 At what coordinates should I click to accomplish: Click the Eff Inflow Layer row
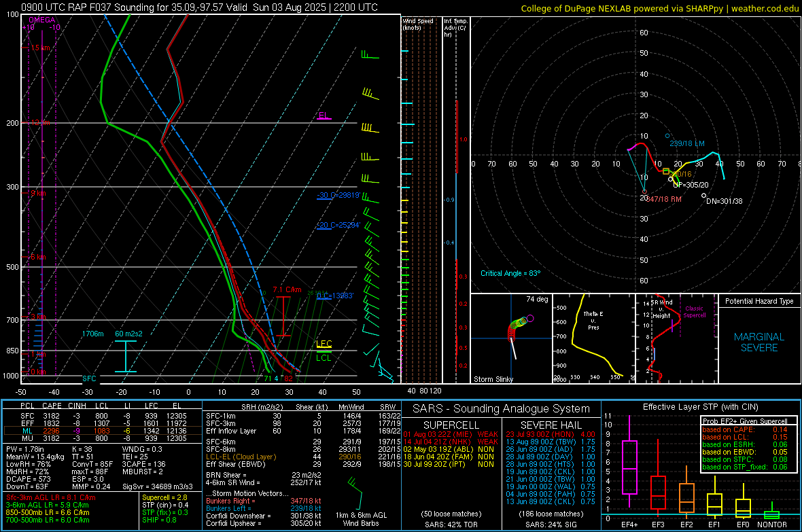(x=303, y=431)
